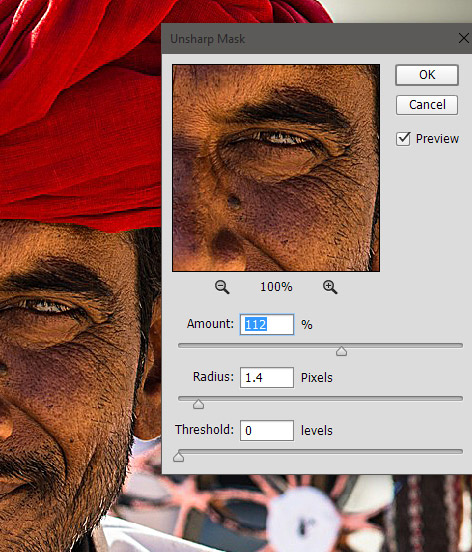The width and height of the screenshot is (472, 552).
Task: Select the Threshold levels input field
Action: [267, 430]
